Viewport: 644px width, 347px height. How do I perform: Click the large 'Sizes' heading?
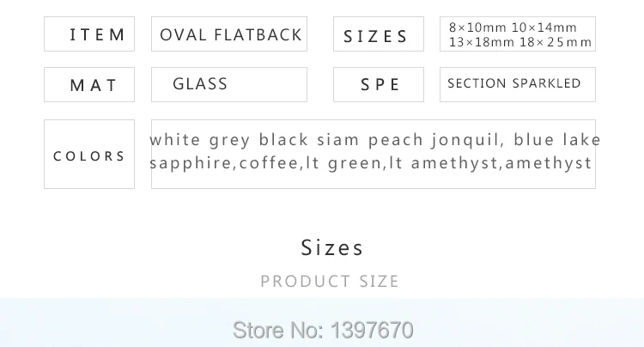(331, 247)
